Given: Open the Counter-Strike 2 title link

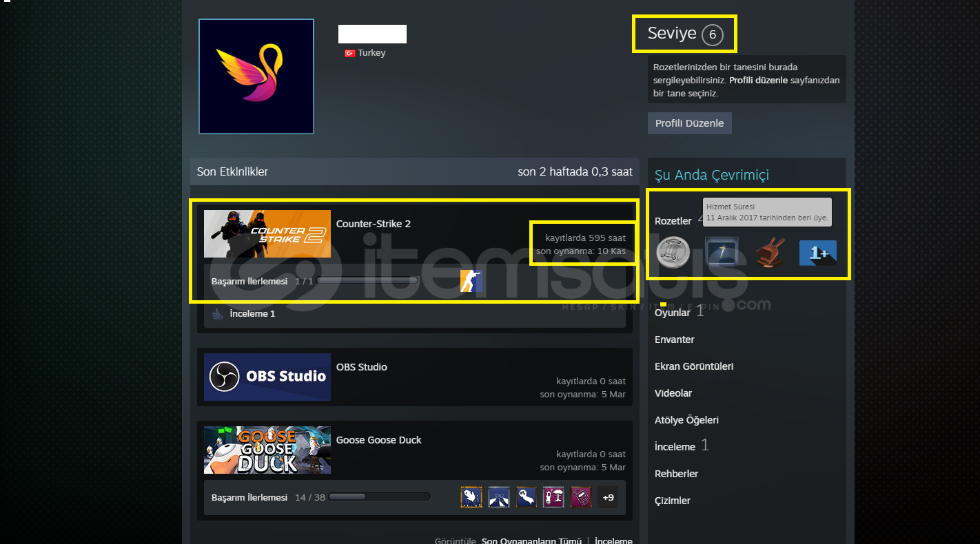Looking at the screenshot, I should 374,224.
